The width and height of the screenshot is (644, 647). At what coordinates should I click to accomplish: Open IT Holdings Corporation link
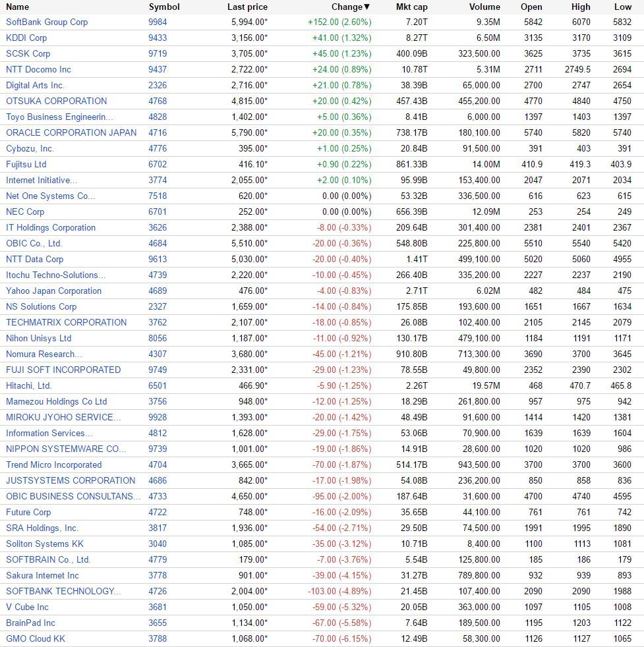pos(51,228)
